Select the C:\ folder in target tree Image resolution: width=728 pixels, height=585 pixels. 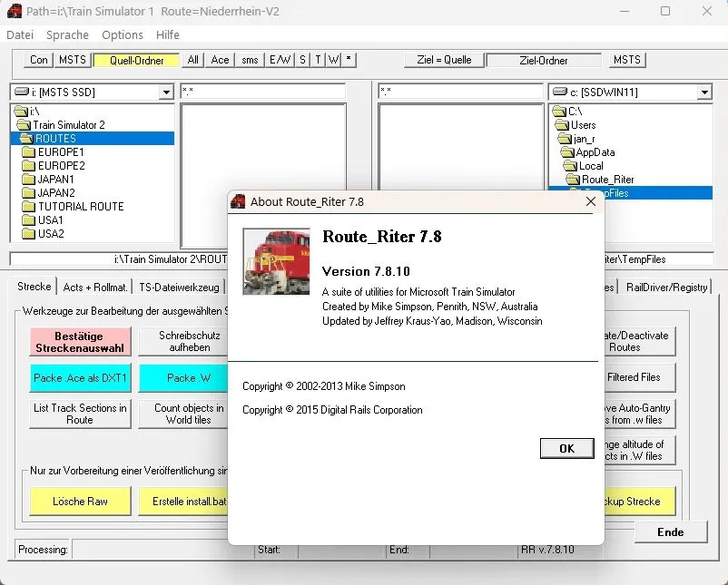[x=567, y=112]
